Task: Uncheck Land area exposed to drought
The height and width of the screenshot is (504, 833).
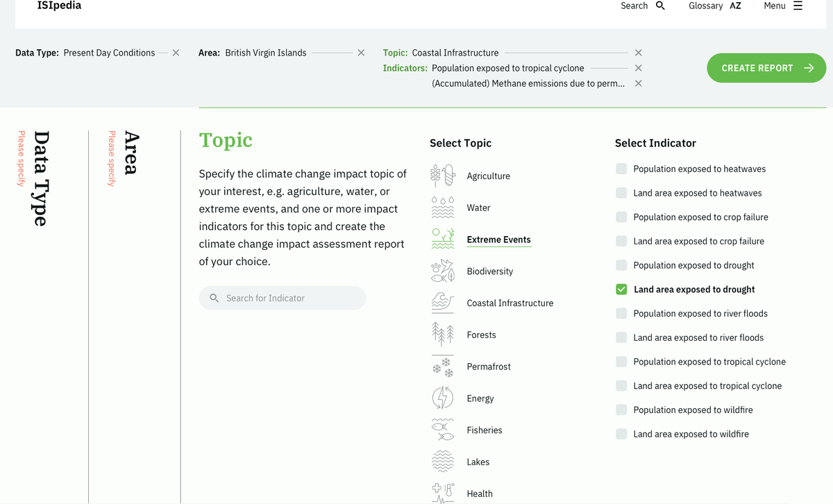Action: 621,289
